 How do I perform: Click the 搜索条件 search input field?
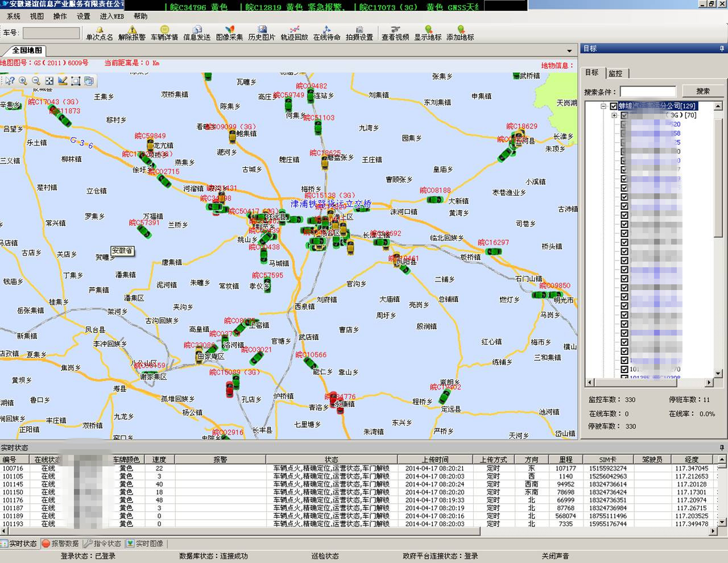(648, 91)
